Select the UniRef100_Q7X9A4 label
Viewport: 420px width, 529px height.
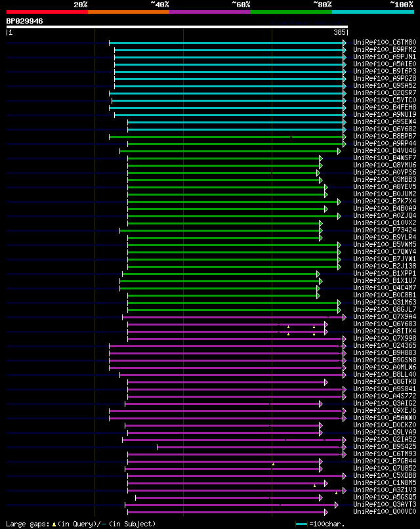click(385, 317)
